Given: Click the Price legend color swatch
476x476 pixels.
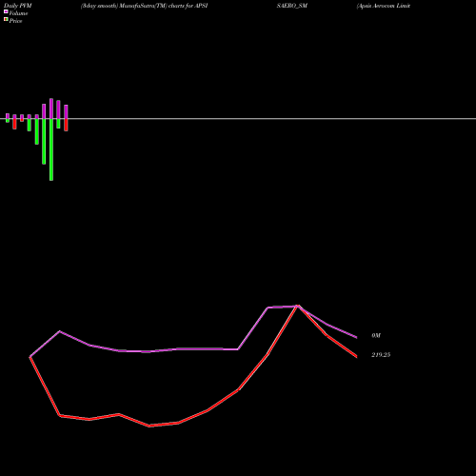Looking at the screenshot, I should click(x=6, y=20).
